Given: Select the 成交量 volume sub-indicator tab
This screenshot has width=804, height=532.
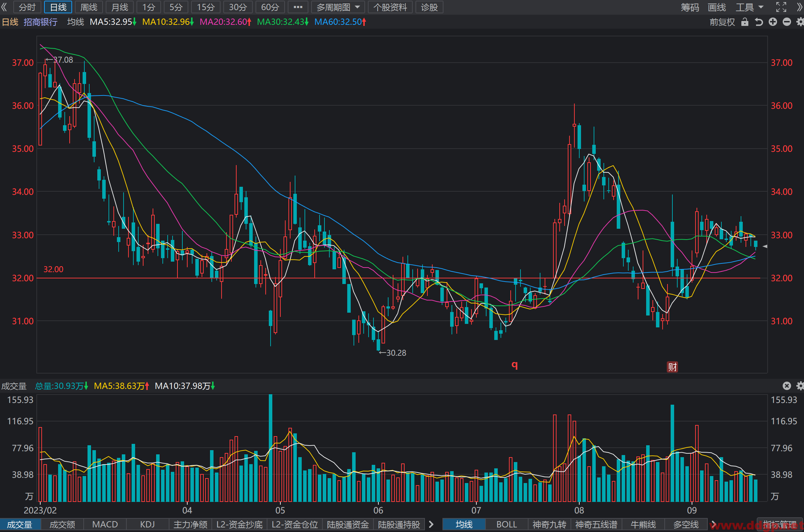Looking at the screenshot, I should (20, 525).
